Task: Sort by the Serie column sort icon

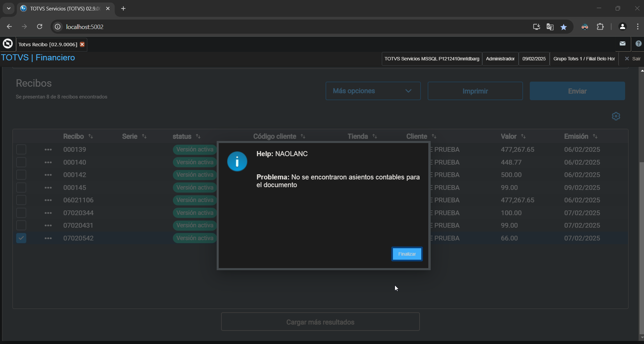Action: 144,136
